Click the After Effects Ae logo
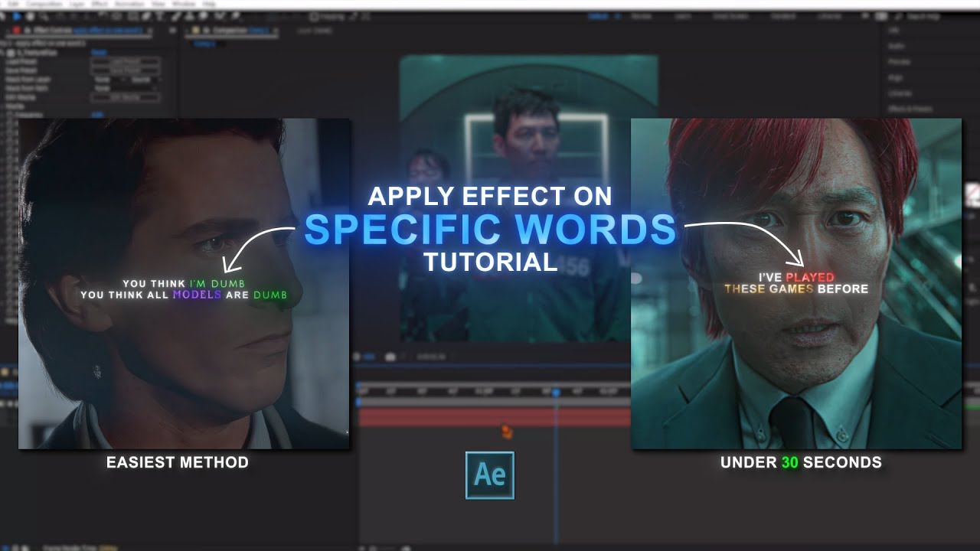The width and height of the screenshot is (980, 551). (x=490, y=475)
